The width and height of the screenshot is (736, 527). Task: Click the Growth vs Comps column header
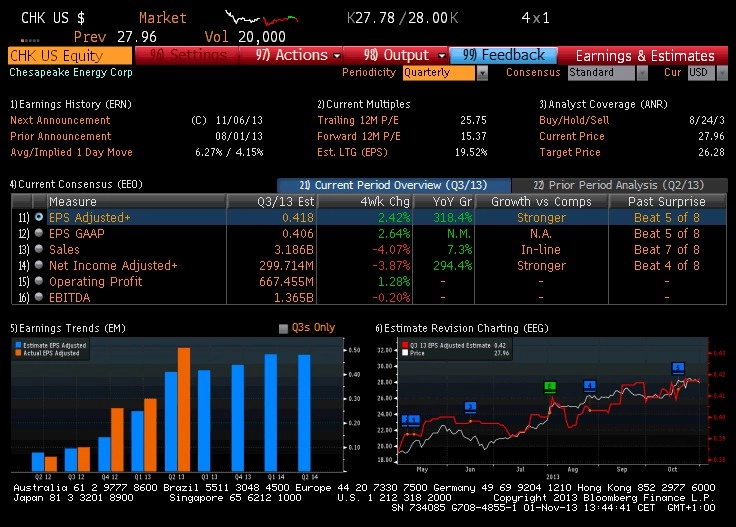point(541,201)
